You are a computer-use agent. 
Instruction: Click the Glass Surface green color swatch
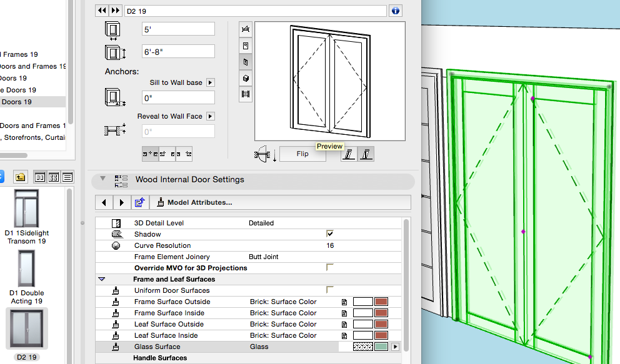(381, 347)
